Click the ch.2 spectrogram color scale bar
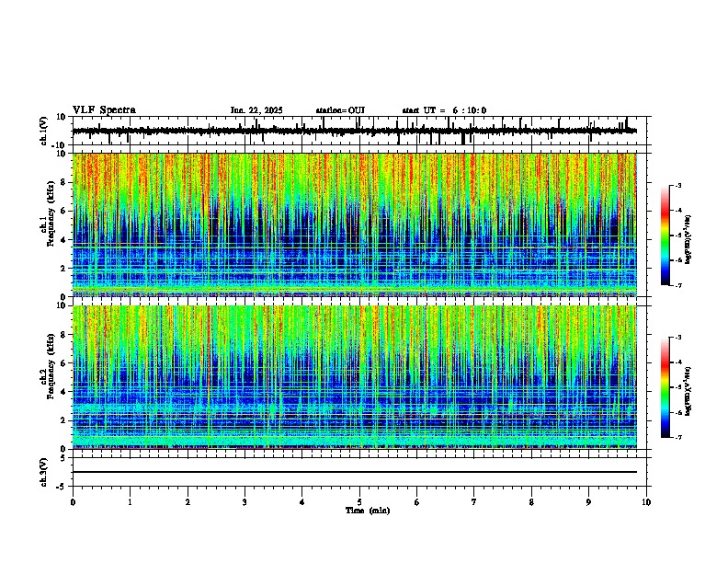728x563 pixels. [x=665, y=387]
